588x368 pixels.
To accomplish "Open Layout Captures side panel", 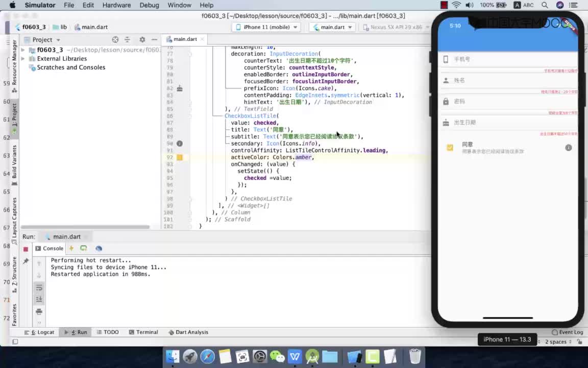I will [14, 221].
